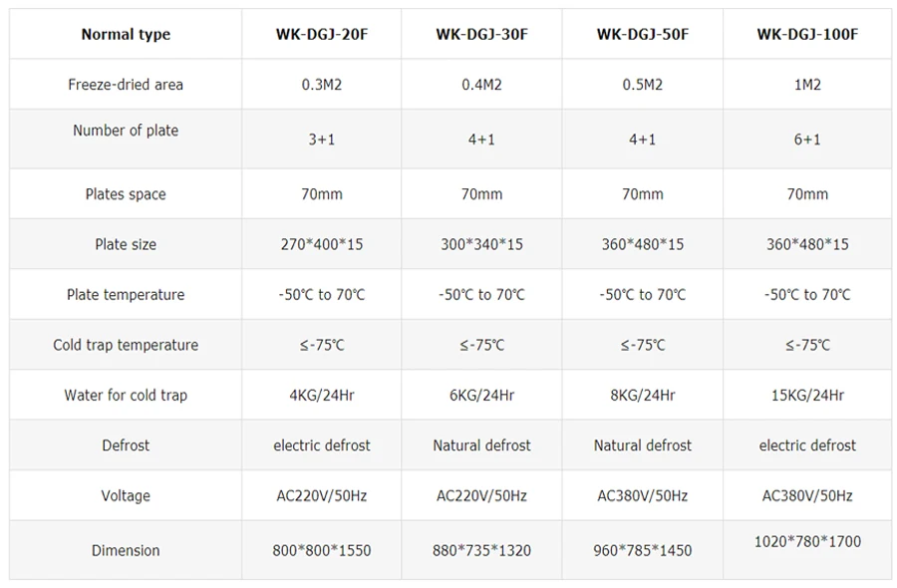Image resolution: width=897 pixels, height=588 pixels.
Task: Click the Normal type header cell
Action: (x=126, y=34)
